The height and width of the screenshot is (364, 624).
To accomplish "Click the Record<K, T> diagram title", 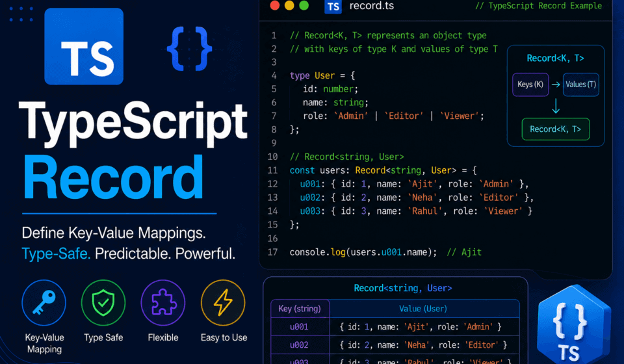I will tap(556, 58).
